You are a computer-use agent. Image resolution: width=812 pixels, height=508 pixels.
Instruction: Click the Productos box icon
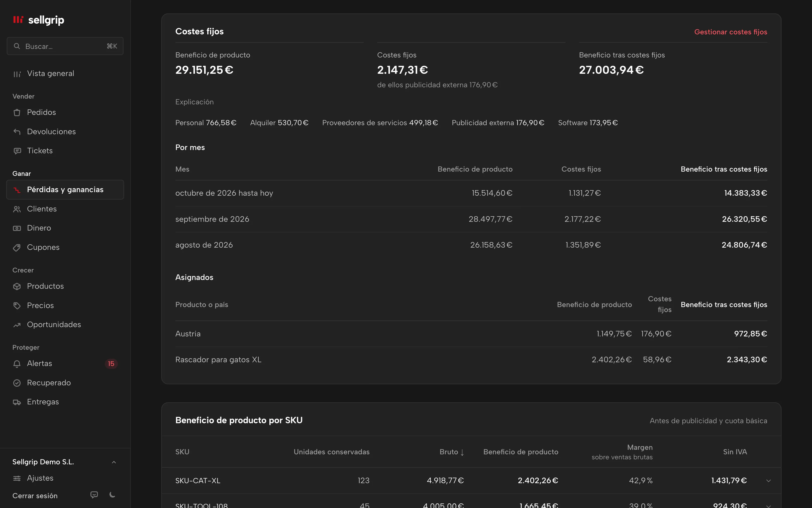coord(17,286)
